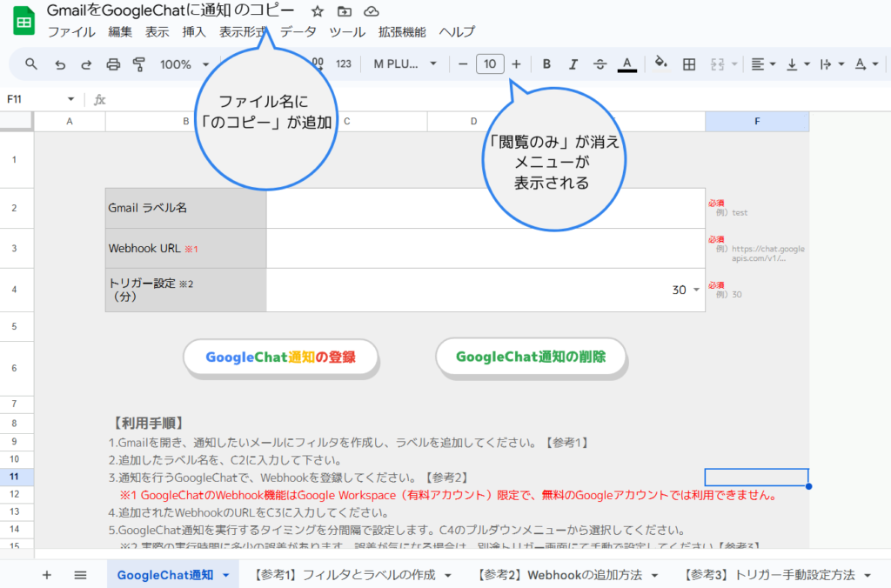Switch to 【参考3】トリガー手動設定方法 tab
Viewport: 891px width, 588px height.
coord(768,575)
